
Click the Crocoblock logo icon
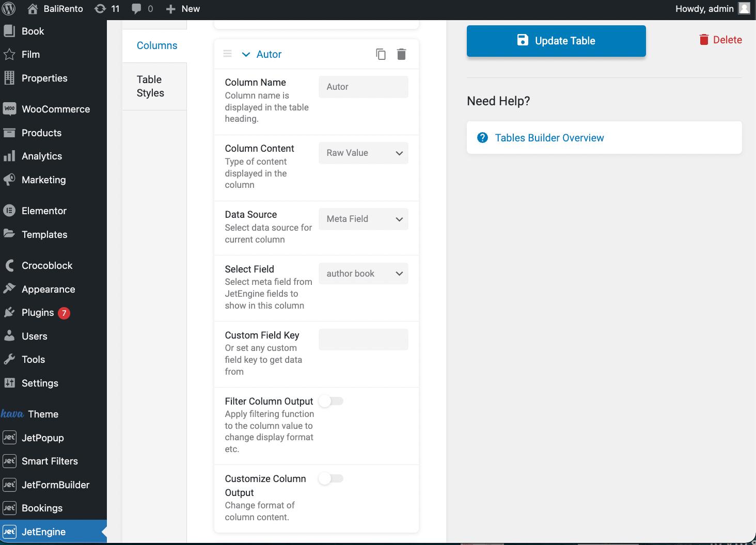pos(9,265)
